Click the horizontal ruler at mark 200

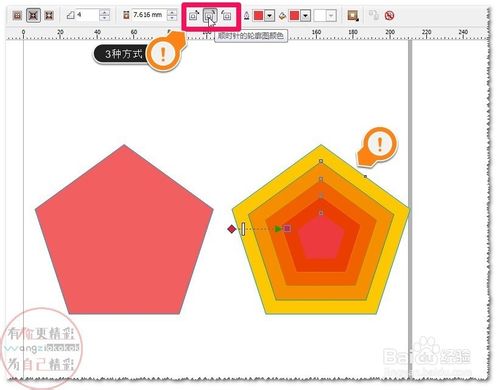(x=390, y=33)
